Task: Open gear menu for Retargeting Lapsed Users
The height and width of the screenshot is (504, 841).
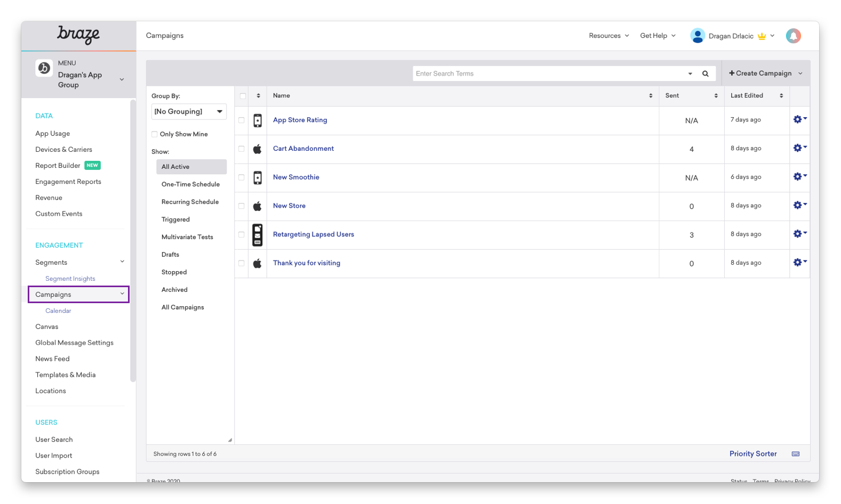Action: [799, 234]
